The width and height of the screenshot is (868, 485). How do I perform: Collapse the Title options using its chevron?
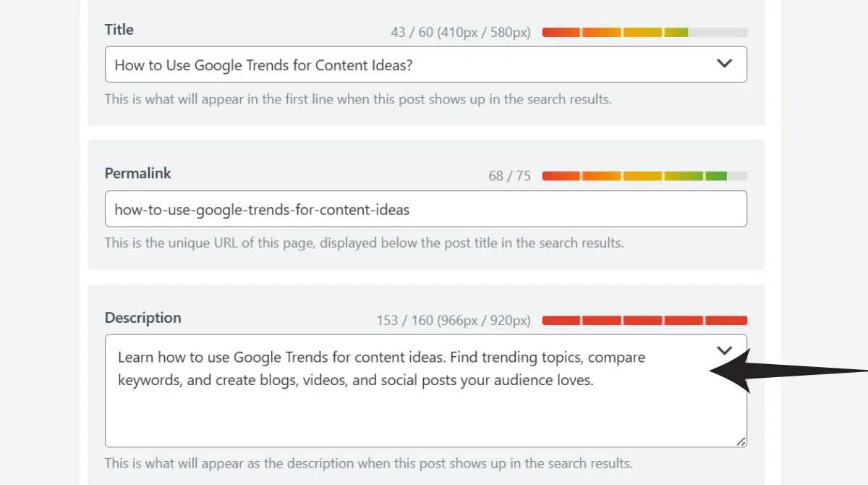[724, 63]
